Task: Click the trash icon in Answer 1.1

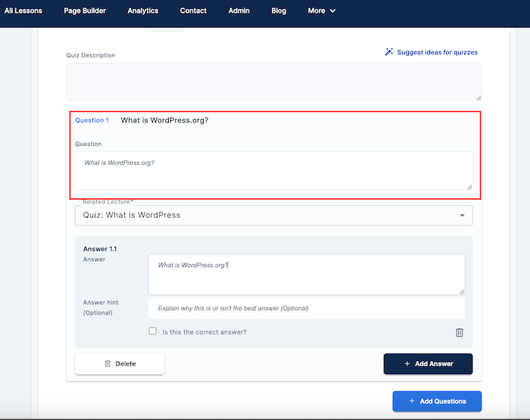Action: coord(459,332)
